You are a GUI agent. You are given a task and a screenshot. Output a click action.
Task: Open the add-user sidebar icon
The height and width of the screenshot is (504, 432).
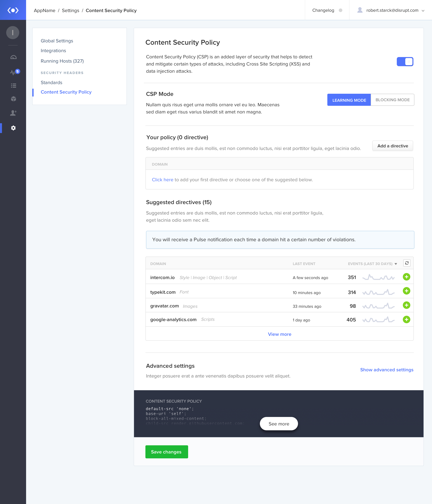tap(13, 113)
